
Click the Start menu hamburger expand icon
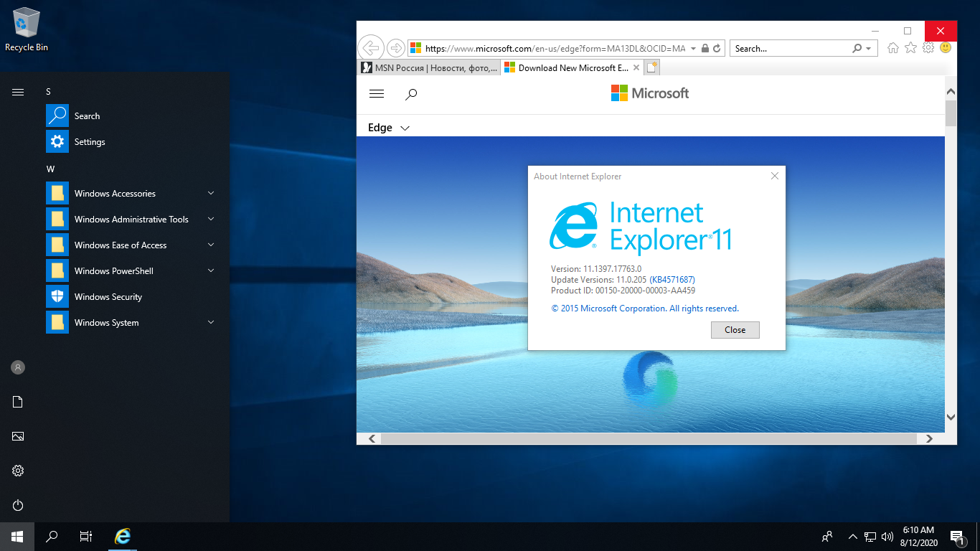coord(18,92)
